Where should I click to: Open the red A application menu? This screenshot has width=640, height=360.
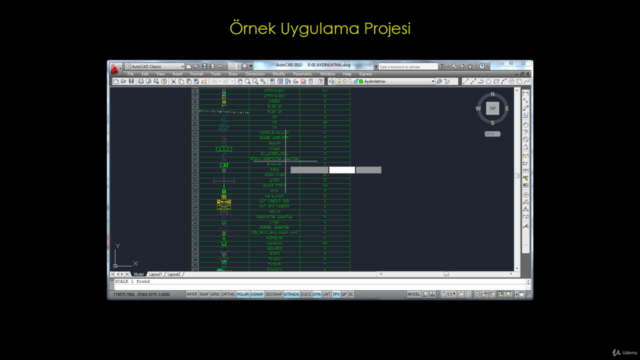[114, 69]
